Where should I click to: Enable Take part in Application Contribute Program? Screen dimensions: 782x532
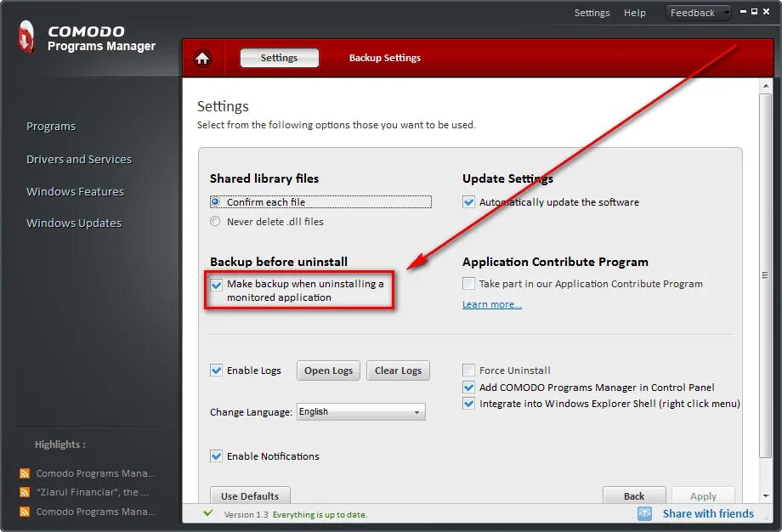468,284
